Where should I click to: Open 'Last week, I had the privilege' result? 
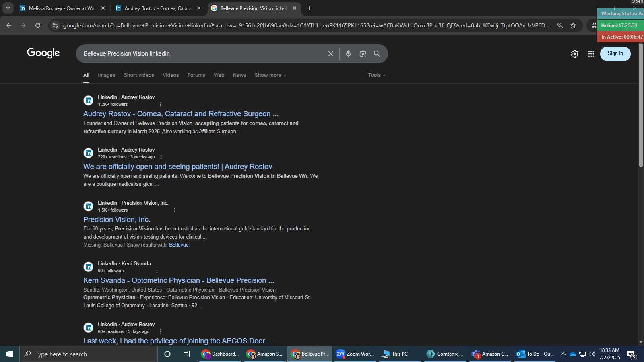[178, 341]
